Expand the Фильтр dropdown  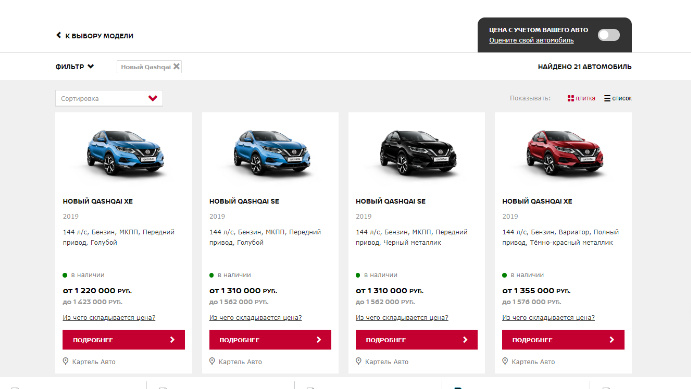coord(74,67)
